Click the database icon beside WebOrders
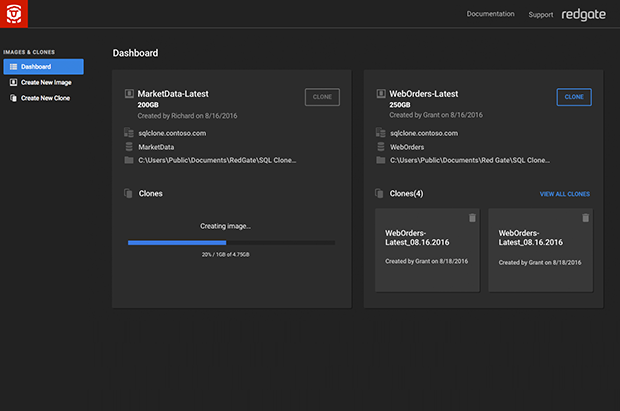The width and height of the screenshot is (620, 411). pos(381,146)
